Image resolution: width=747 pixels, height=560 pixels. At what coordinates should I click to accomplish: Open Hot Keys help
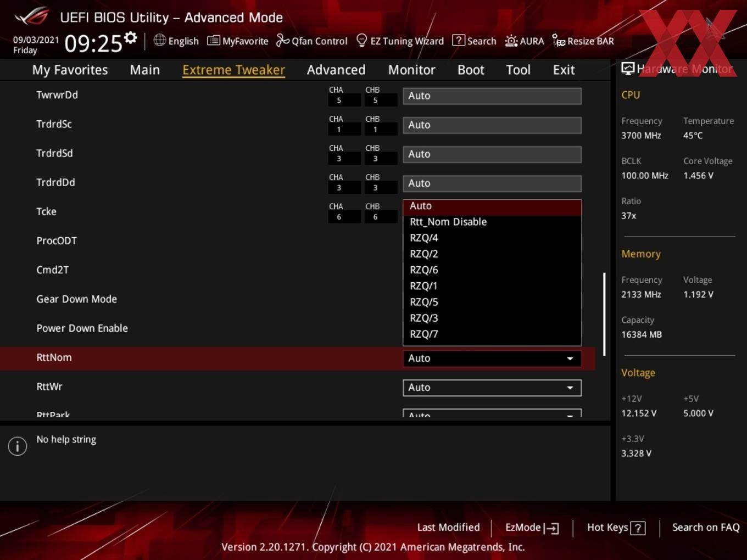[x=616, y=528]
